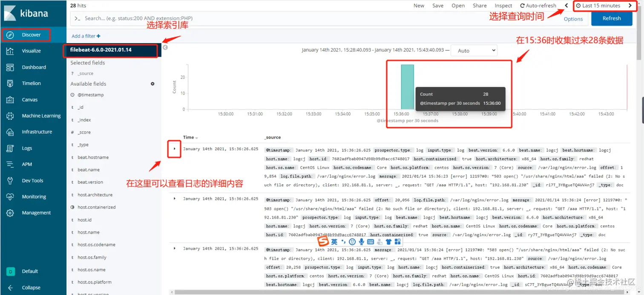Open Dashboard sidebar icon

tap(11, 67)
